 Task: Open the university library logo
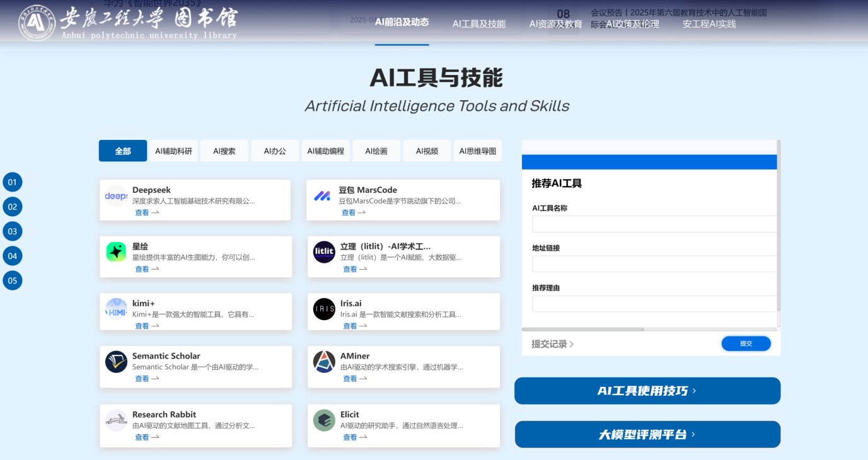tap(127, 23)
